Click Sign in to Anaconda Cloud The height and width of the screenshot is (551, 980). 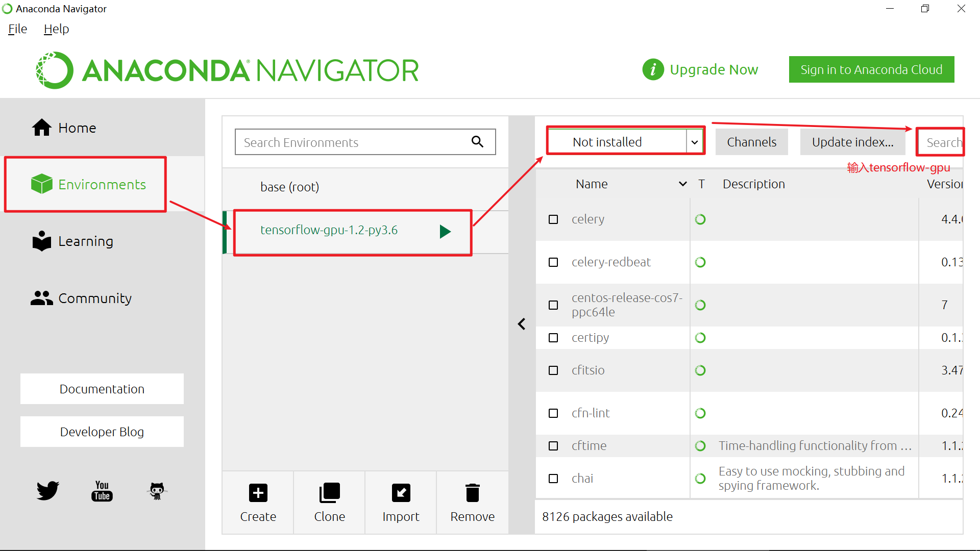(871, 69)
